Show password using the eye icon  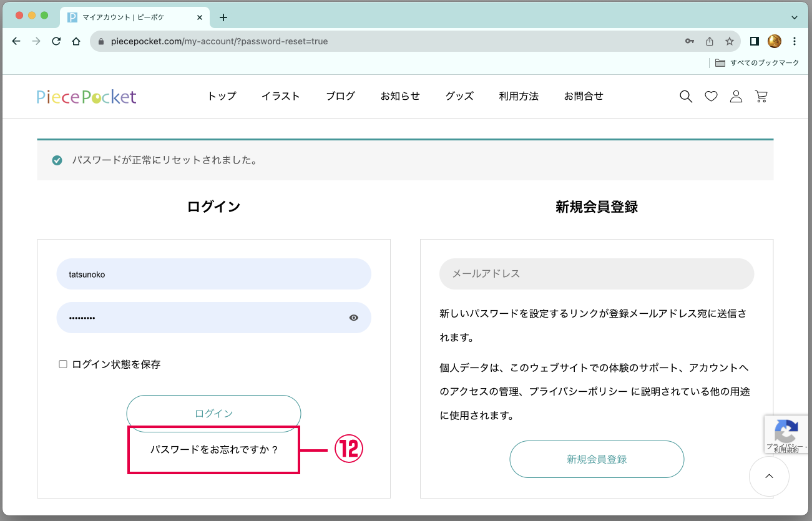pyautogui.click(x=354, y=318)
